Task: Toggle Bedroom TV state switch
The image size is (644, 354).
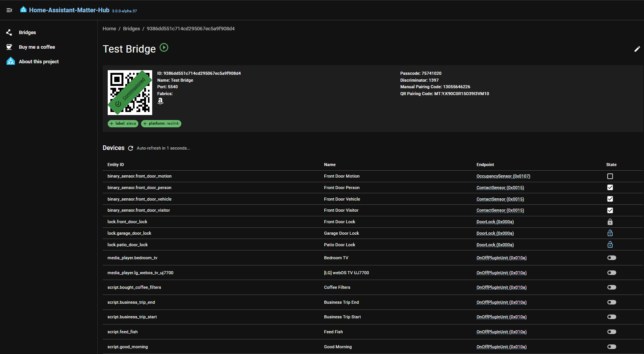Action: (611, 258)
